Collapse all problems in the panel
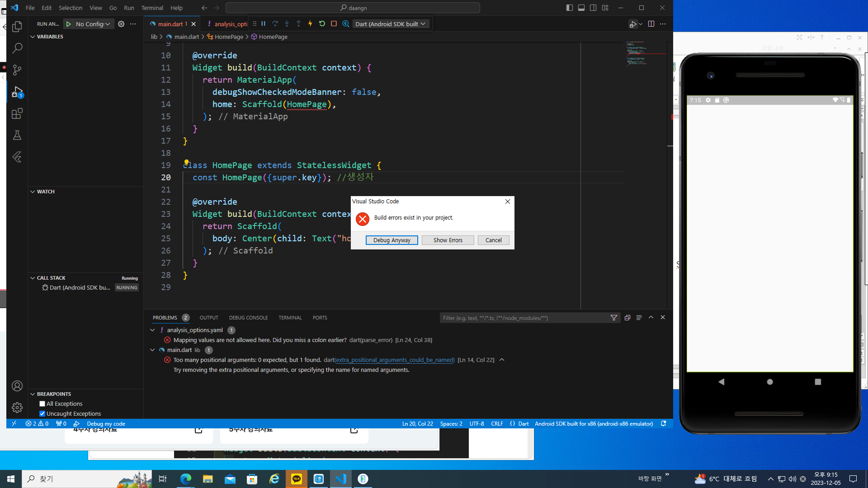 [x=627, y=318]
